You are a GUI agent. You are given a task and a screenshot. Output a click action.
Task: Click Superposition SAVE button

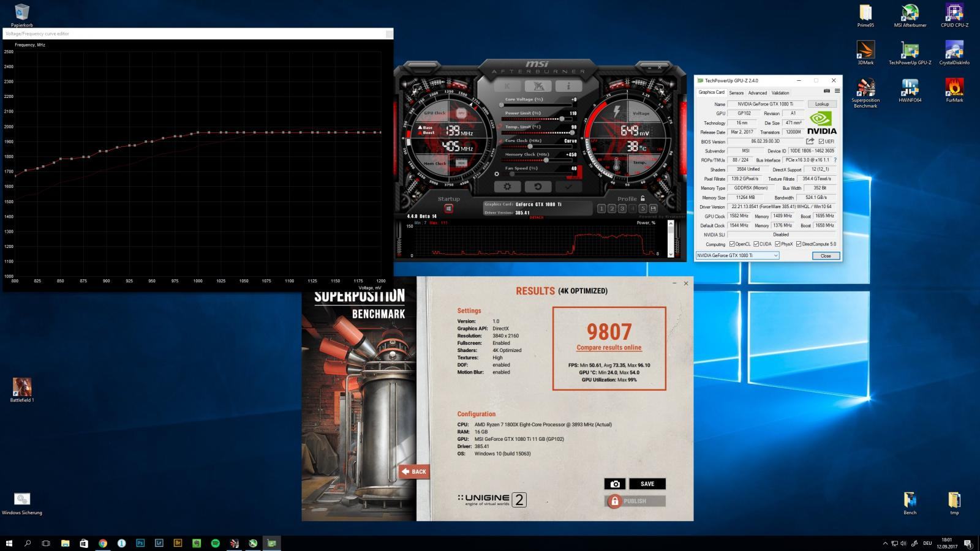(647, 484)
